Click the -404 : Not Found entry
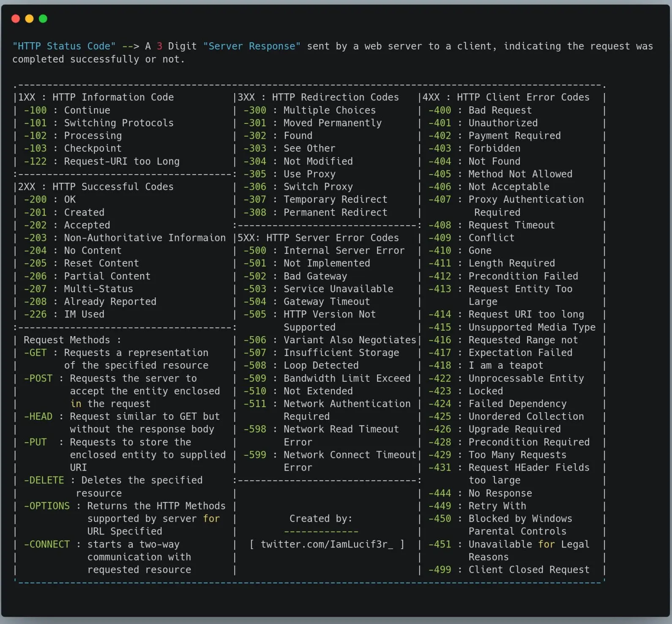672x624 pixels. click(x=474, y=161)
